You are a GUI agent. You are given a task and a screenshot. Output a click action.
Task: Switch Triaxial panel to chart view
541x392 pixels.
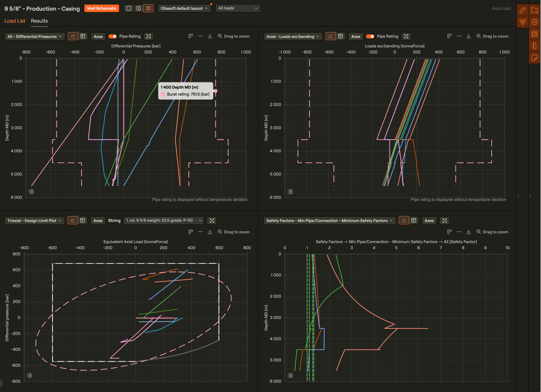pos(73,220)
